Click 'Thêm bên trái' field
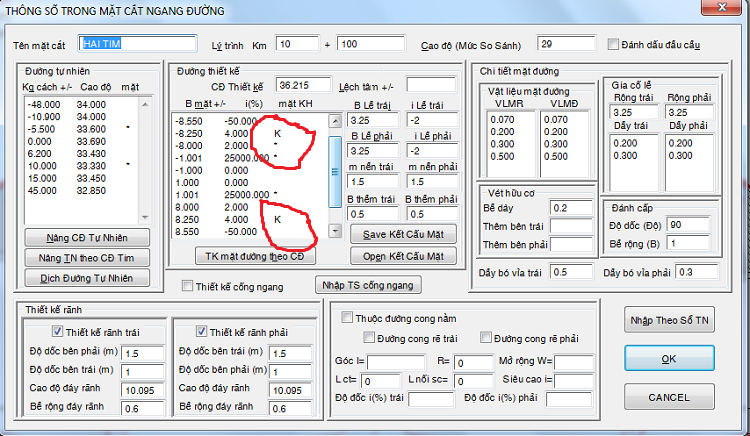Image resolution: width=750 pixels, height=436 pixels. coord(572,226)
